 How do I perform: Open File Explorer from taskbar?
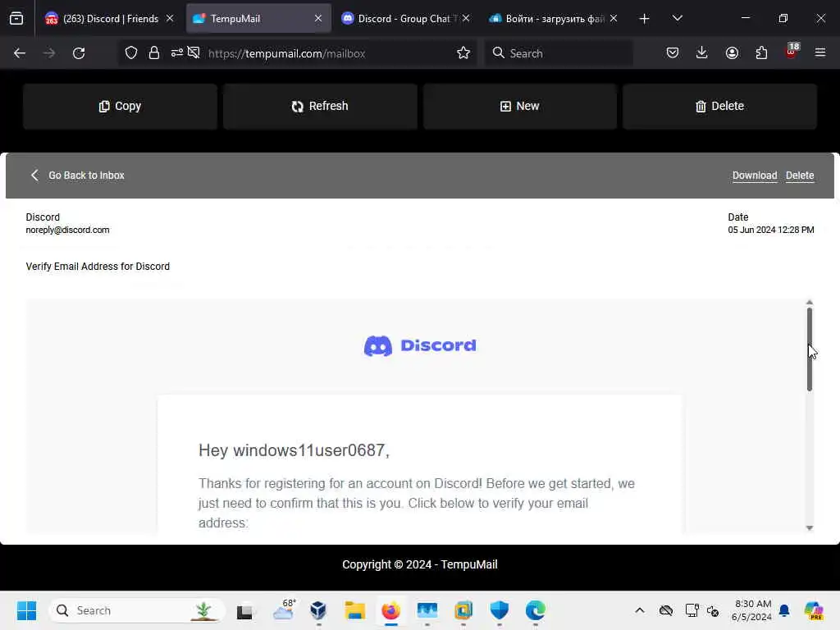tap(354, 610)
